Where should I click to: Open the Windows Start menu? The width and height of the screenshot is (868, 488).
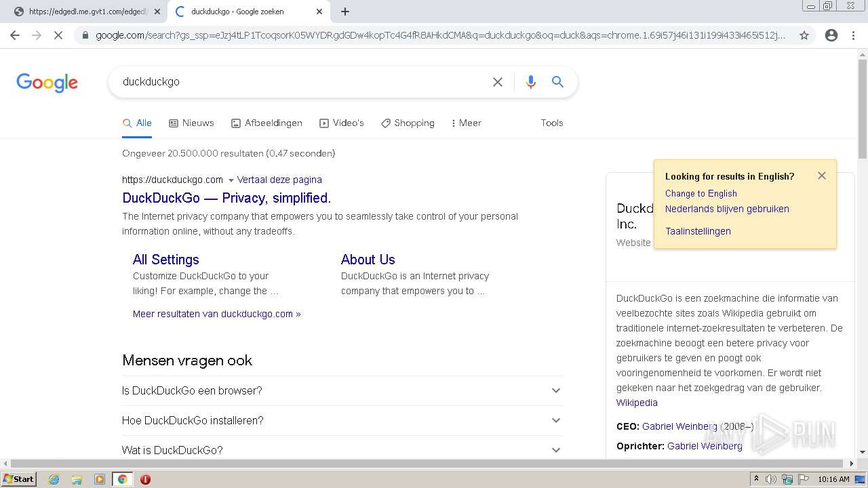pos(19,479)
